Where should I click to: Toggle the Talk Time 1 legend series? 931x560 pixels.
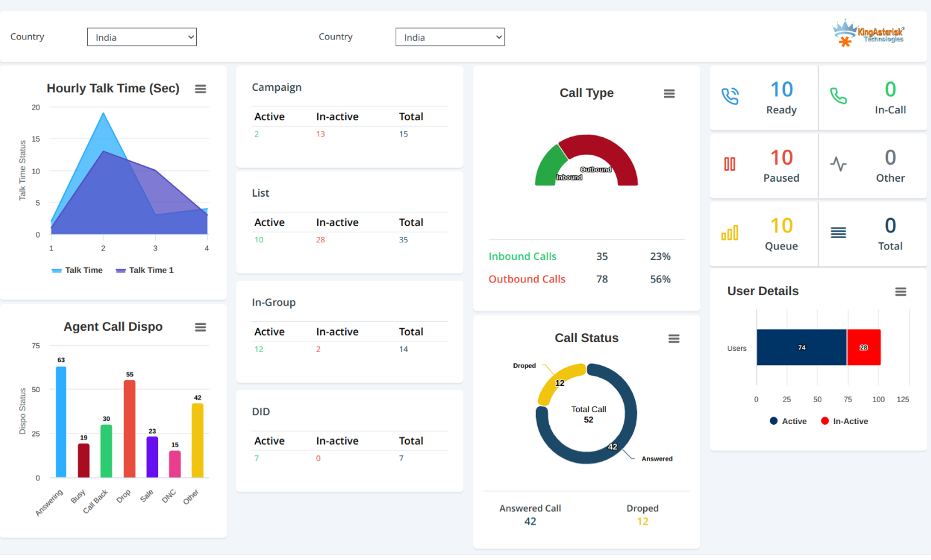point(145,271)
